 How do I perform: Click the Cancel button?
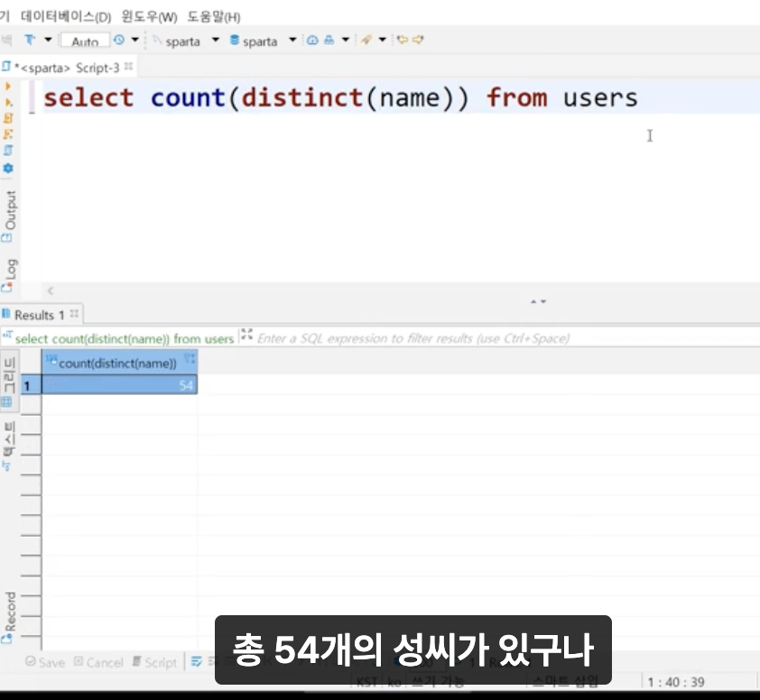click(x=98, y=662)
